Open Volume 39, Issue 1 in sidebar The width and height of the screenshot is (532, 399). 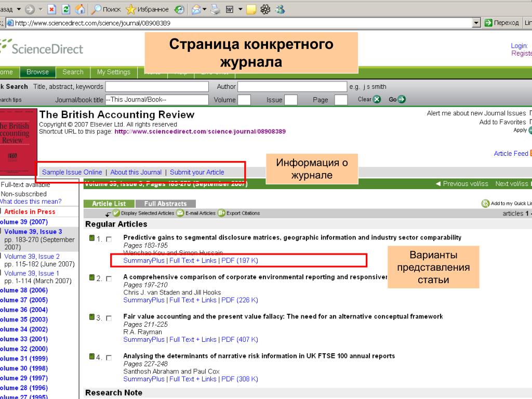(32, 273)
